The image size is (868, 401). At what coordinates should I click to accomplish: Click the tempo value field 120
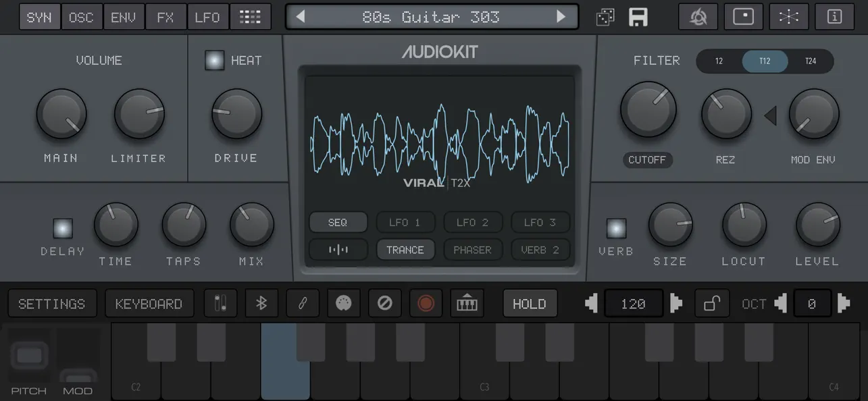pos(634,304)
